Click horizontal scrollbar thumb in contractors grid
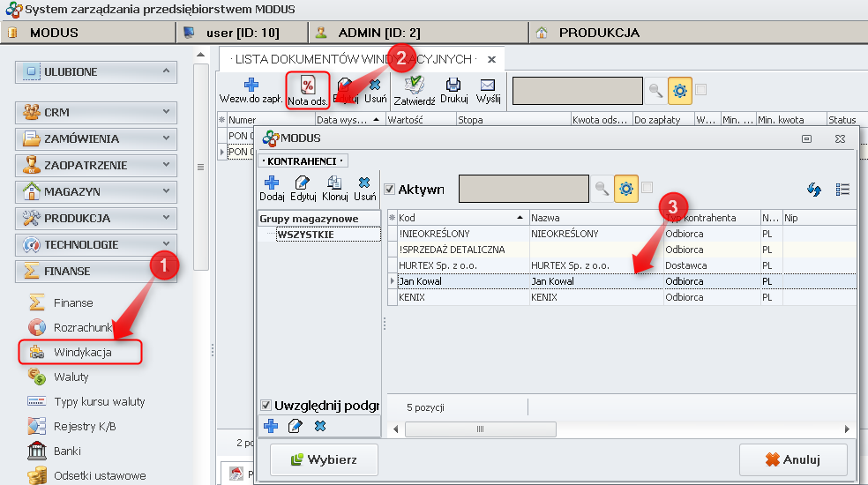 click(x=481, y=429)
